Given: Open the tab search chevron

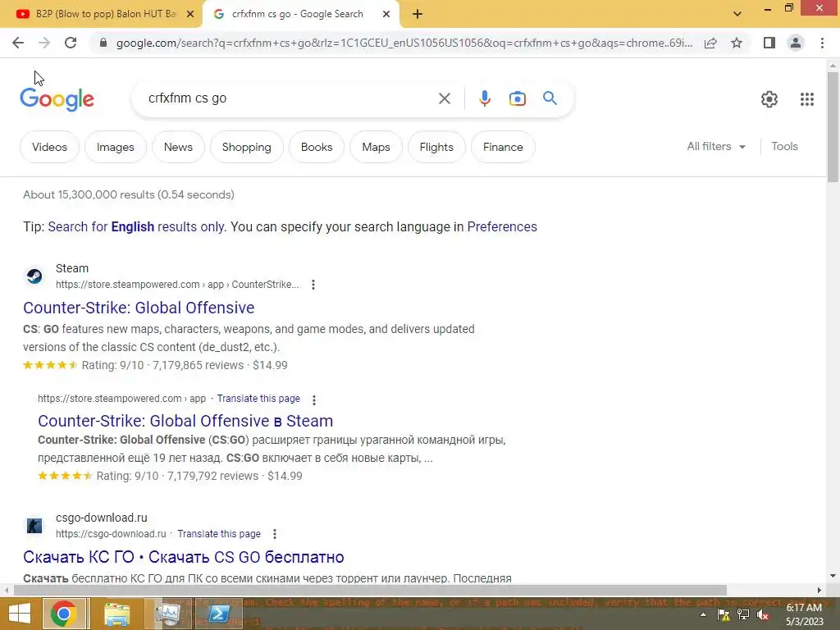Looking at the screenshot, I should click(x=737, y=15).
